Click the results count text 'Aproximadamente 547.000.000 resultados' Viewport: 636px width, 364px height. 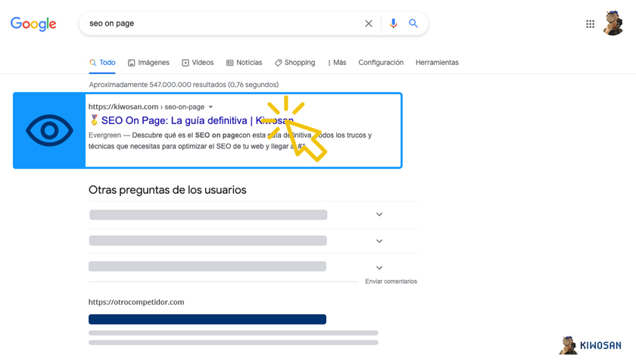[157, 85]
